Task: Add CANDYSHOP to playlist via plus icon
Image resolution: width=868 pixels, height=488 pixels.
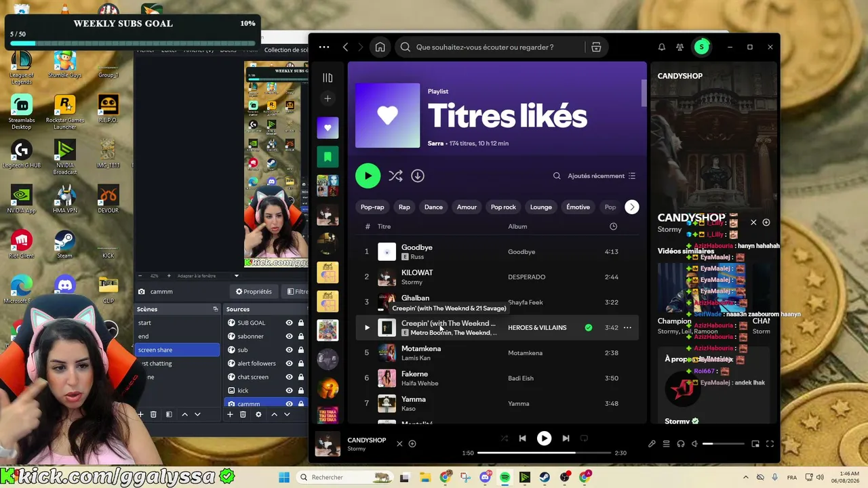Action: [x=412, y=444]
